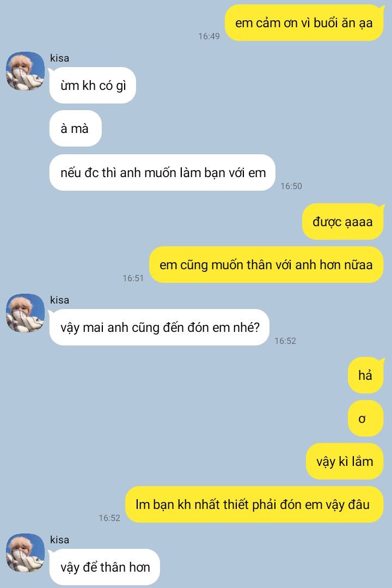Select the "nếu đc thì anh muốn làm bạn với em" message
This screenshot has width=392, height=588.
click(163, 173)
